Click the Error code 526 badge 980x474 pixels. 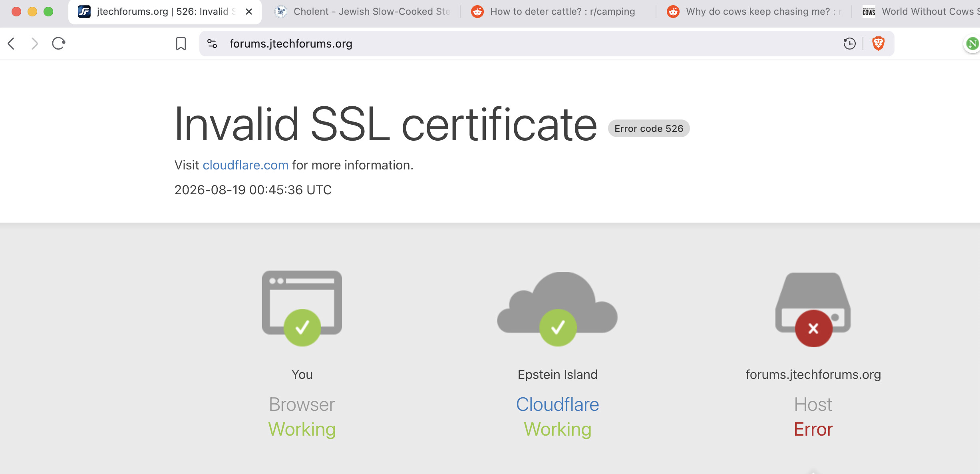(x=649, y=128)
